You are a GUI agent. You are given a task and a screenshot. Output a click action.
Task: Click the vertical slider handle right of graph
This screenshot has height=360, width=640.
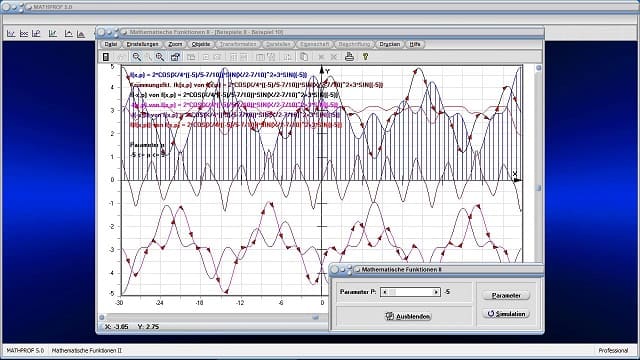[538, 188]
